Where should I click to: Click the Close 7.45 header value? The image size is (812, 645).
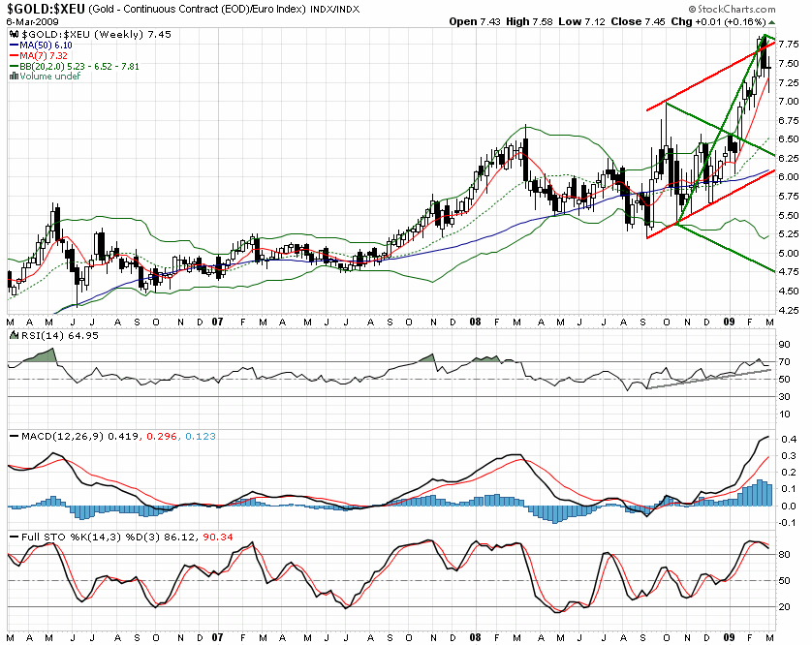638,21
